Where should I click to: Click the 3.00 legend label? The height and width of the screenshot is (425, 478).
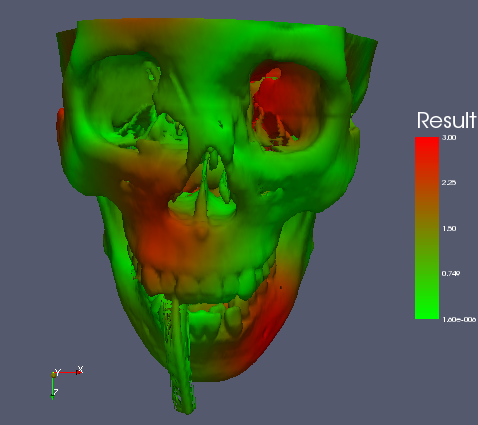(x=449, y=138)
